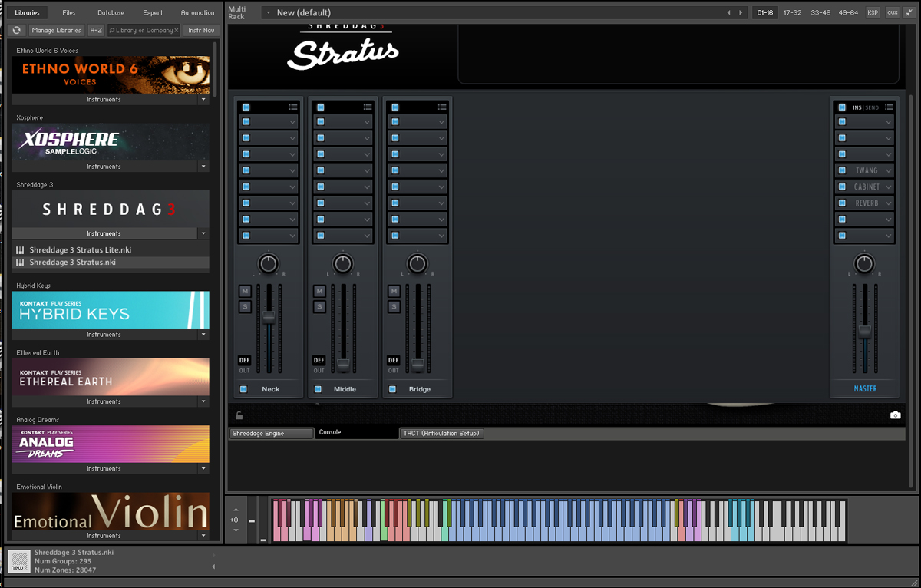Image resolution: width=921 pixels, height=588 pixels.
Task: Open the TACT (Articulation Setup) tab
Action: tap(442, 434)
